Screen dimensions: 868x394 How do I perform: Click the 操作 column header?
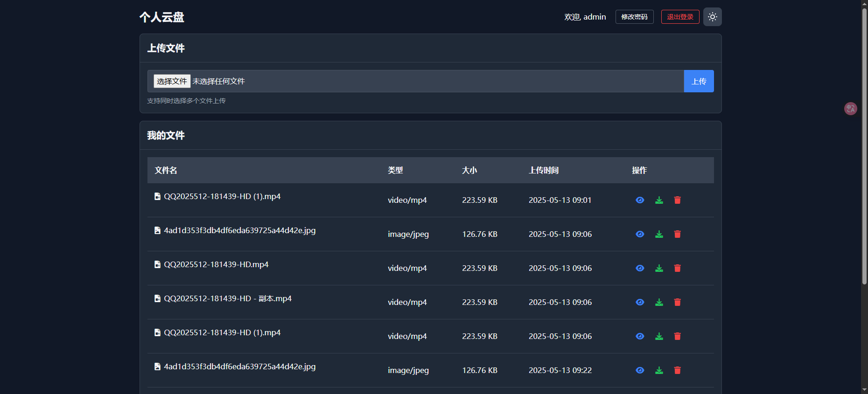coord(639,170)
